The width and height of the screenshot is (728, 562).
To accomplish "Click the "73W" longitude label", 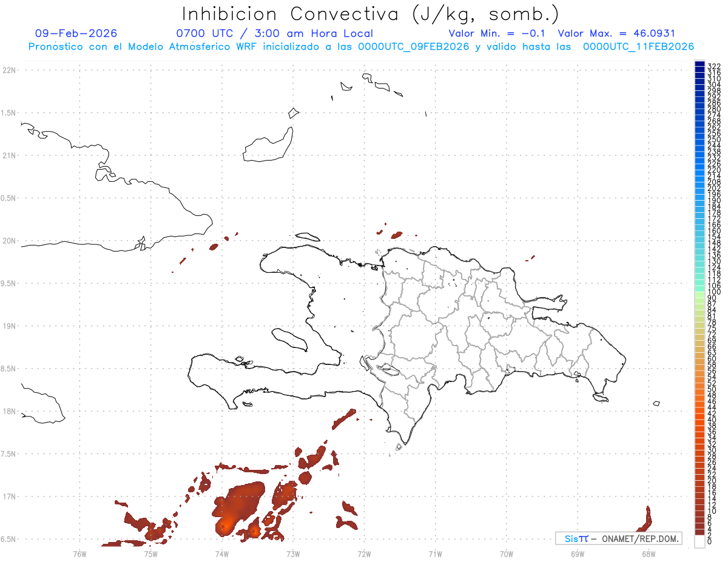I will tap(293, 553).
